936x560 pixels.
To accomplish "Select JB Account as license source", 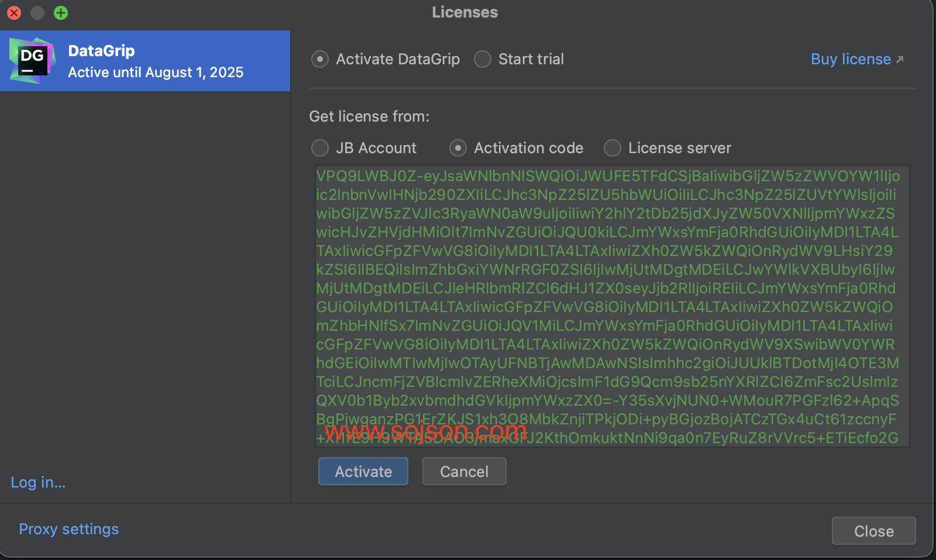I will click(320, 148).
